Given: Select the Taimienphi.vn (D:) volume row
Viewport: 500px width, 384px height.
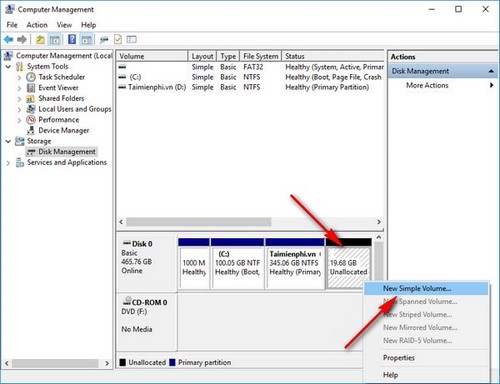Looking at the screenshot, I should click(x=250, y=87).
